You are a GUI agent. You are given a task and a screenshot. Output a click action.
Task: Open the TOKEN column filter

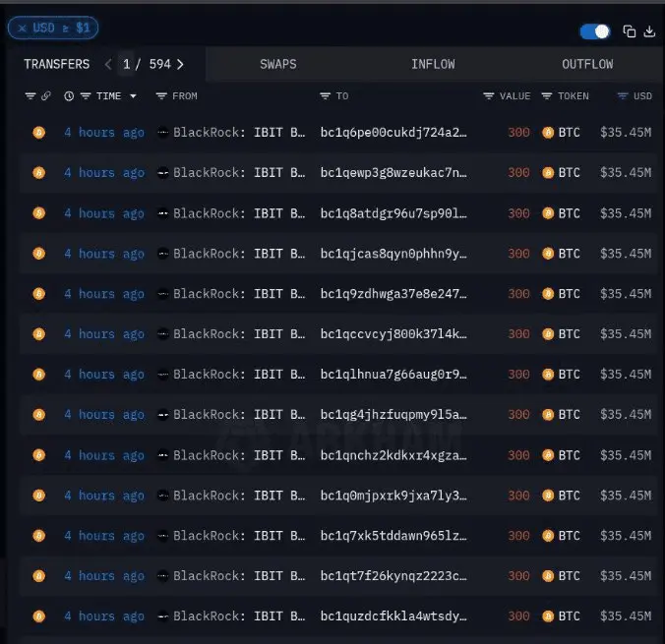pyautogui.click(x=547, y=96)
